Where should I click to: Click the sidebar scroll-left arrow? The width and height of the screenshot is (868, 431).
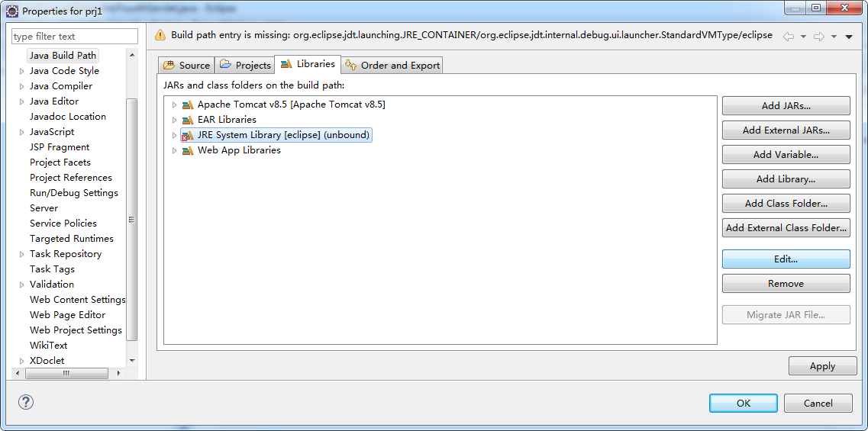[x=17, y=374]
